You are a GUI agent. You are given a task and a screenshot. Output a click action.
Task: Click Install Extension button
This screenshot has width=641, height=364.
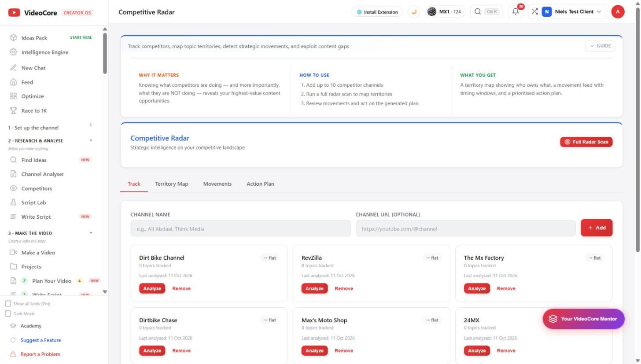[x=377, y=12]
